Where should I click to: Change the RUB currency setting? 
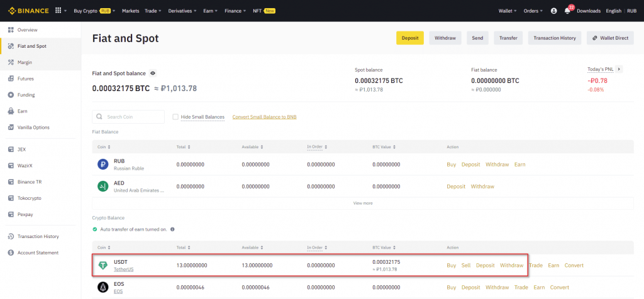(631, 11)
